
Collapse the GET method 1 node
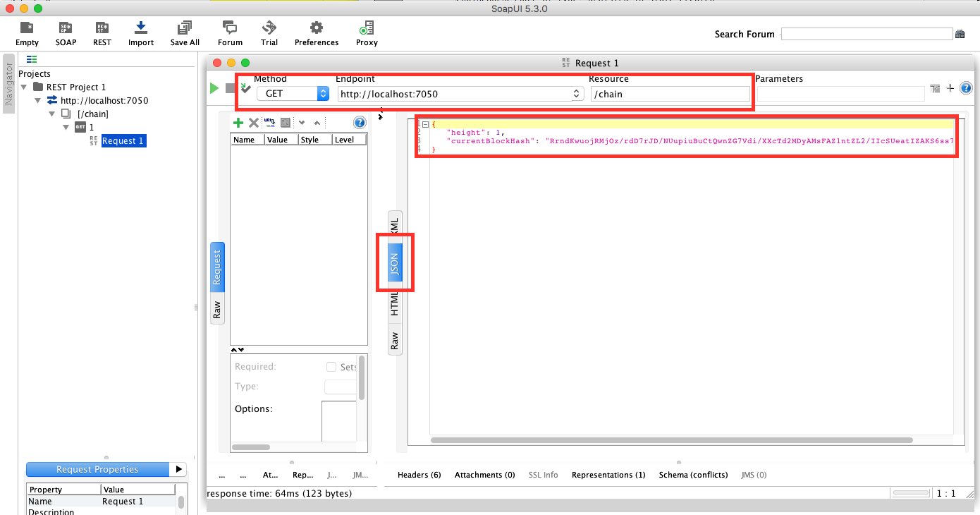point(66,127)
